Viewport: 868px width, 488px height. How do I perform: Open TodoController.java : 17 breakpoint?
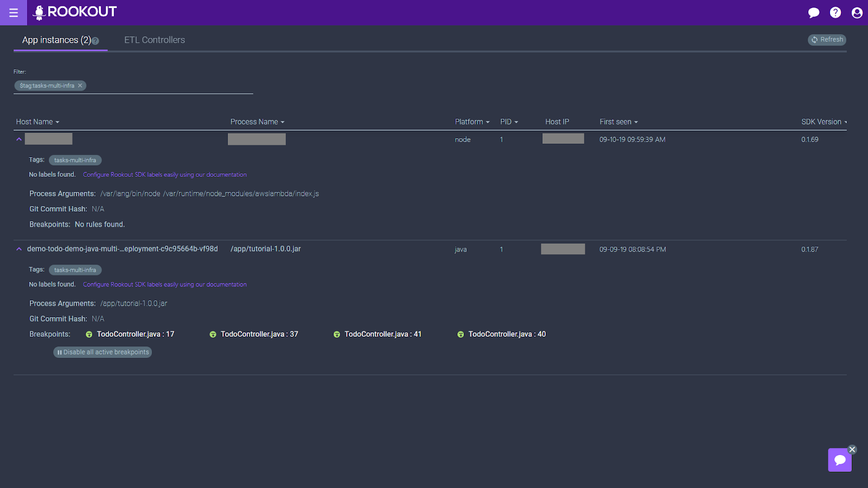(136, 334)
